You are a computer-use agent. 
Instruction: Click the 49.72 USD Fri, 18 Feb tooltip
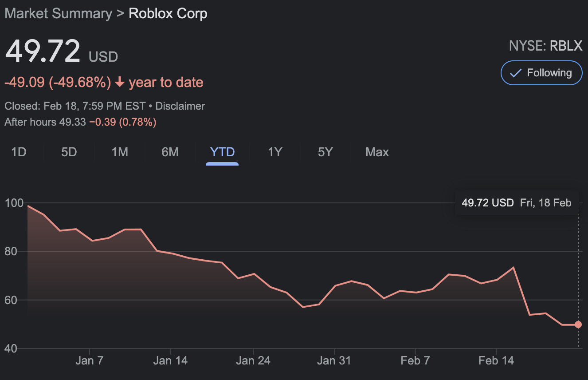point(517,203)
